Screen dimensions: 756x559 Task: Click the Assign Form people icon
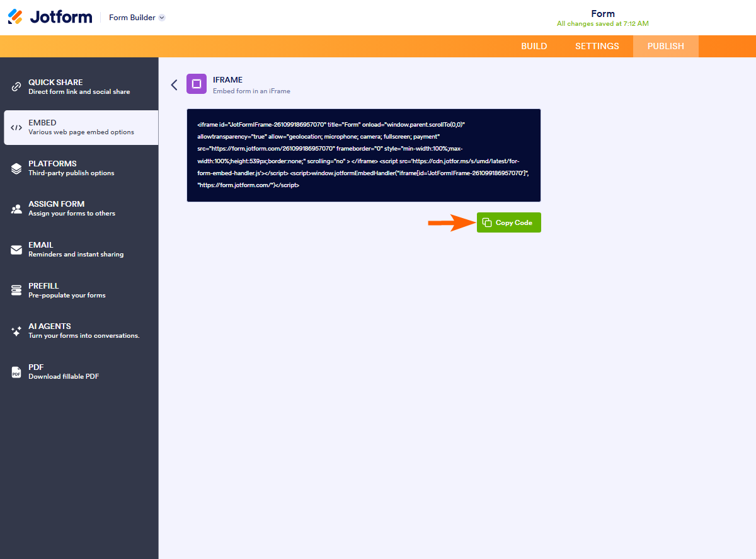(x=16, y=209)
